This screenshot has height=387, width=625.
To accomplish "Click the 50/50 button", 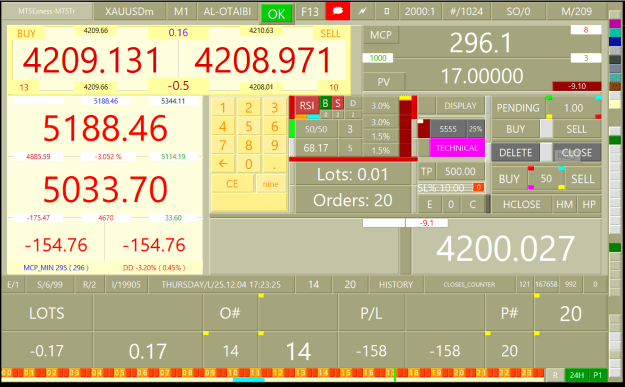I will 316,129.
